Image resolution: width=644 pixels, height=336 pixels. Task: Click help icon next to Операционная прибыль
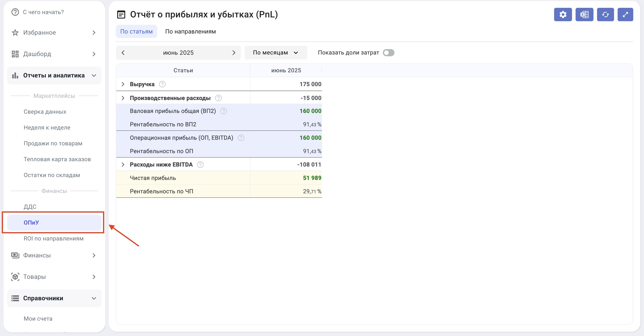241,138
